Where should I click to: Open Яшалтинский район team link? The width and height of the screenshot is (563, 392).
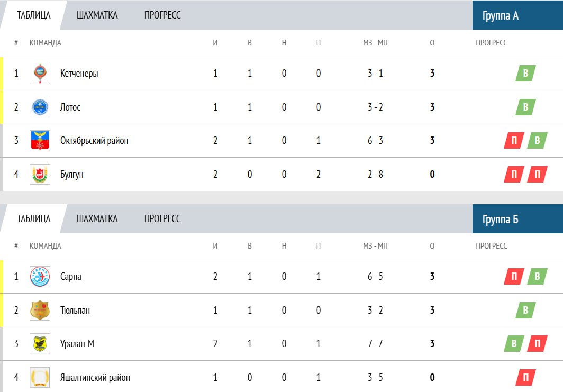[x=95, y=378]
